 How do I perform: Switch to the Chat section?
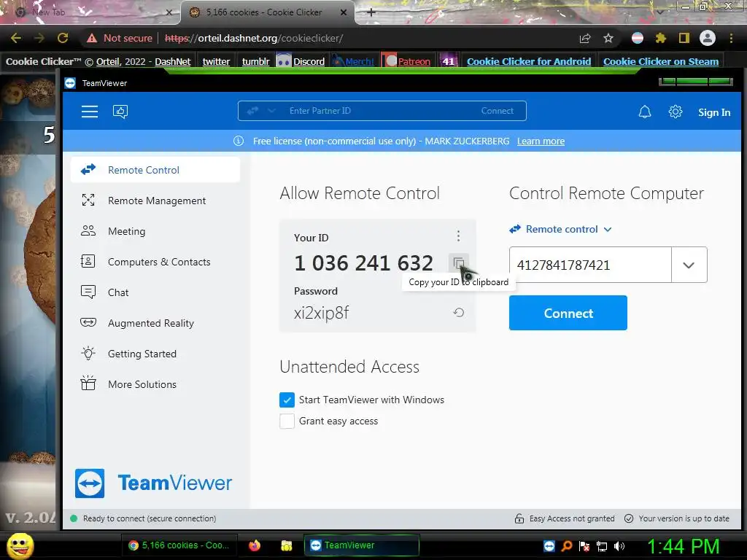155,292
